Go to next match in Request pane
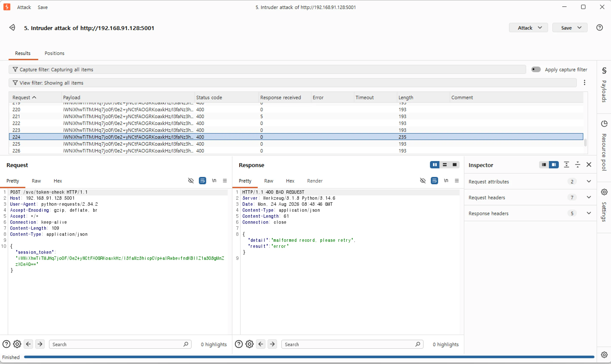 coord(40,344)
